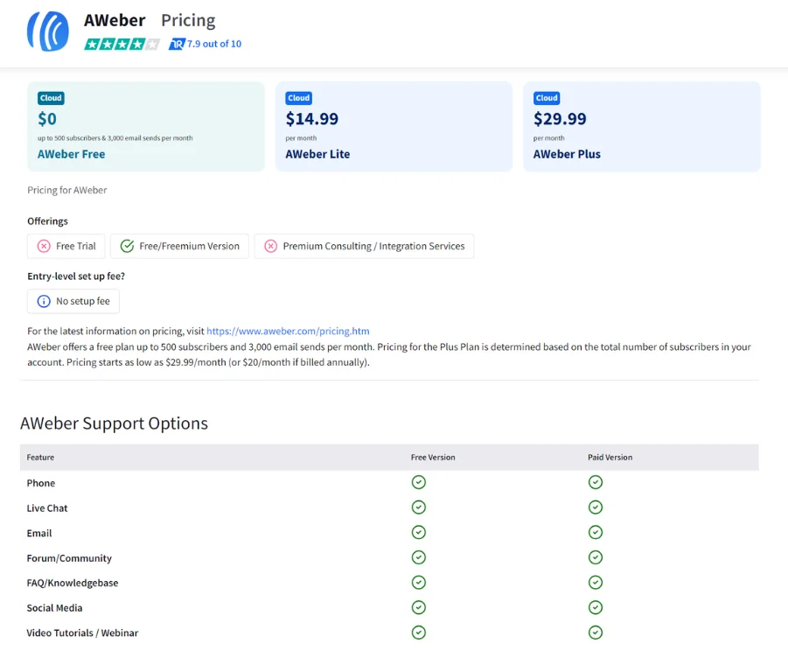788x672 pixels.
Task: Click the AWeber Support Options heading
Action: coord(114,423)
